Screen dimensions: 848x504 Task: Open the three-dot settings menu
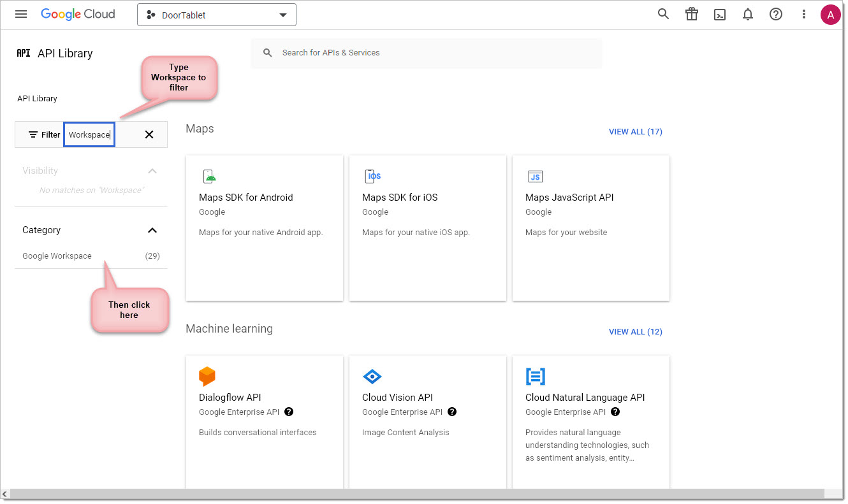(804, 14)
